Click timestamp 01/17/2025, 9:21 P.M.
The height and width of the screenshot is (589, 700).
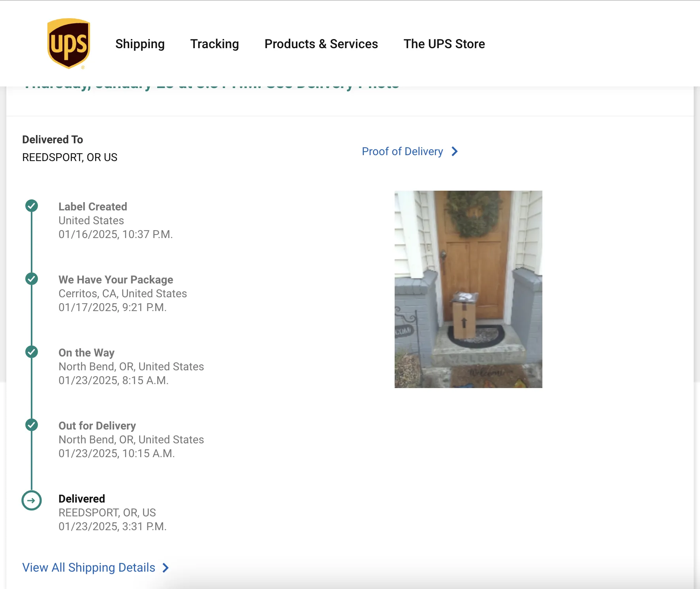pos(113,307)
